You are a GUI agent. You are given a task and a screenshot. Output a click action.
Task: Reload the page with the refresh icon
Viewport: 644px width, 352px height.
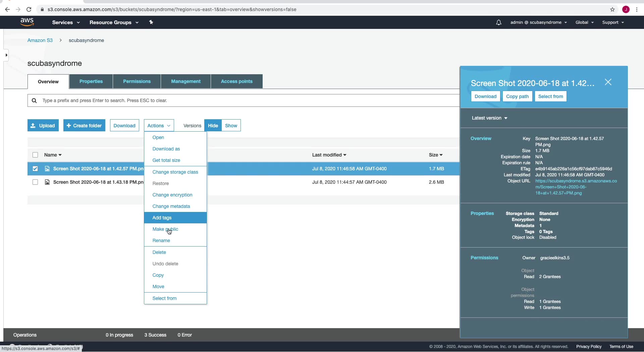[x=29, y=9]
